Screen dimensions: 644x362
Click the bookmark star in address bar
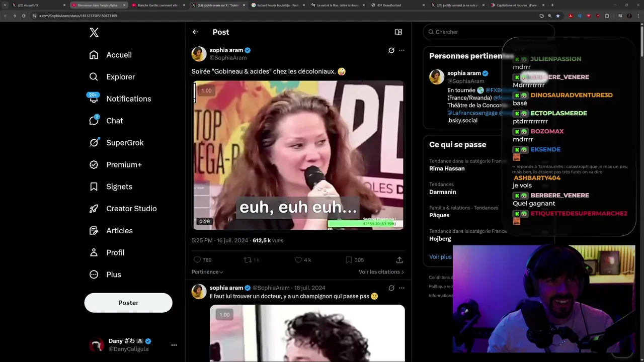click(558, 16)
